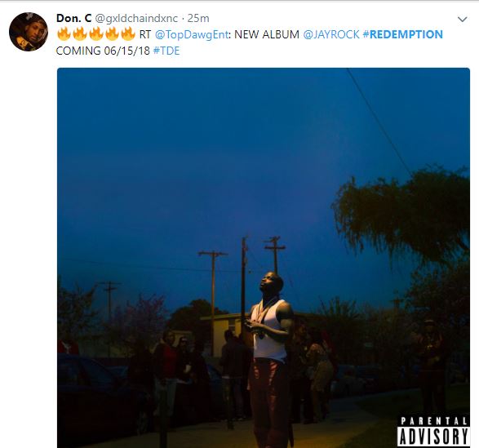This screenshot has height=448, width=479.
Task: Click the "COMING 06/15/18" tweet text
Action: point(103,51)
